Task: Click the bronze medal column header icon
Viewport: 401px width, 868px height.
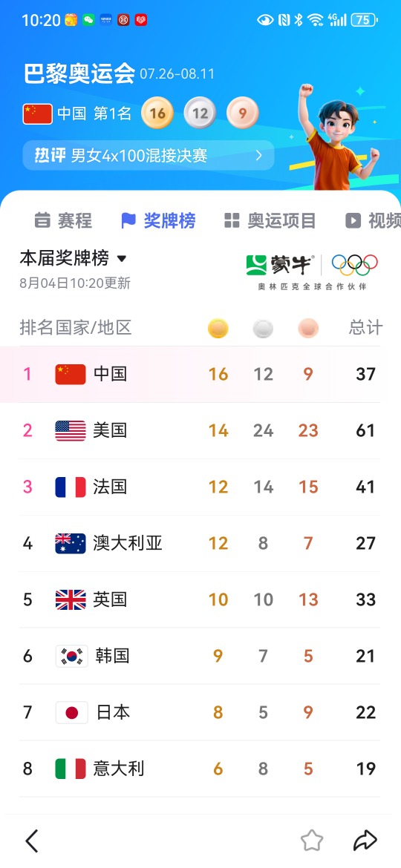Action: click(x=308, y=328)
